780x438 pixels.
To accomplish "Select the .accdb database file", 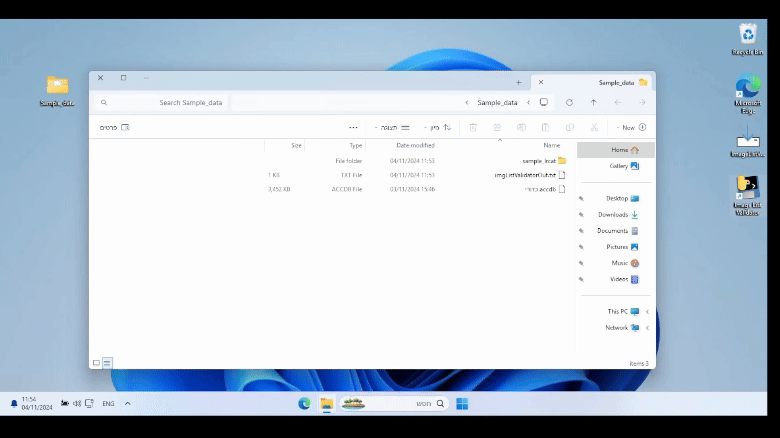I will [416, 189].
